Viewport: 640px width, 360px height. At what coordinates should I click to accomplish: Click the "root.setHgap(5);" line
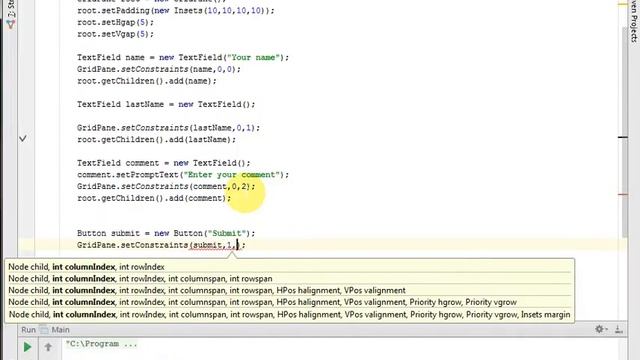116,22
